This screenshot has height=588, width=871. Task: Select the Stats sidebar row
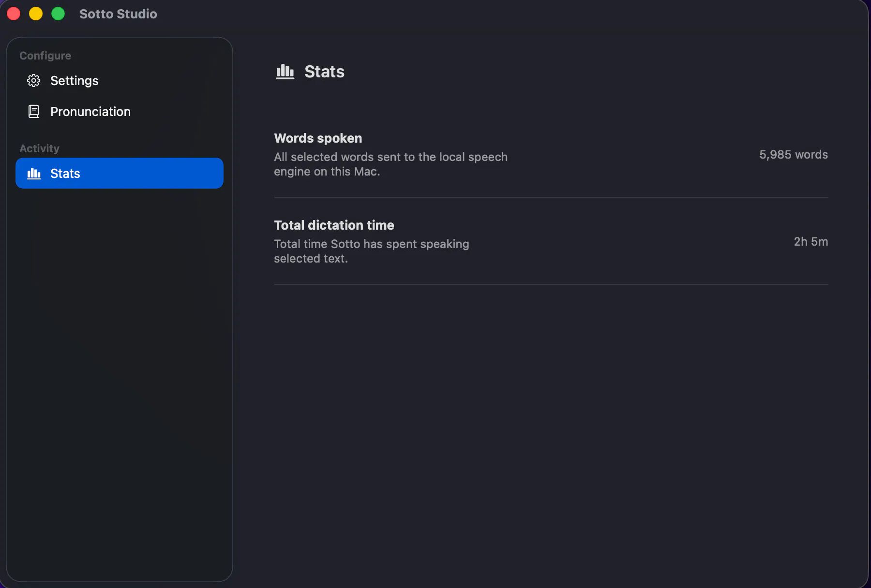coord(120,173)
